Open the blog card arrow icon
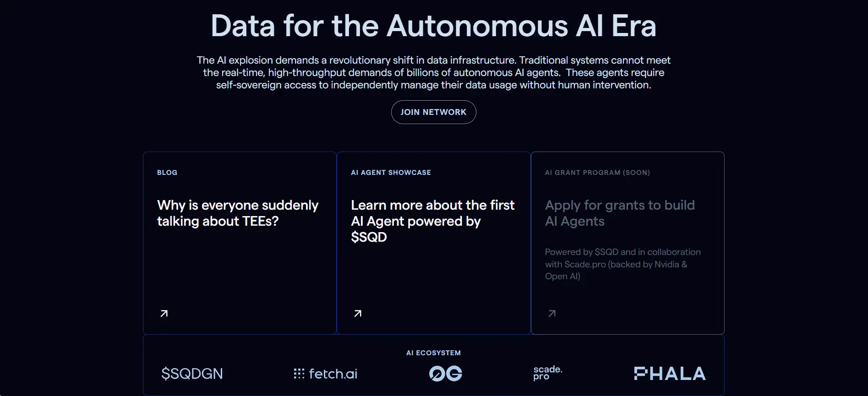868x396 pixels. click(164, 314)
